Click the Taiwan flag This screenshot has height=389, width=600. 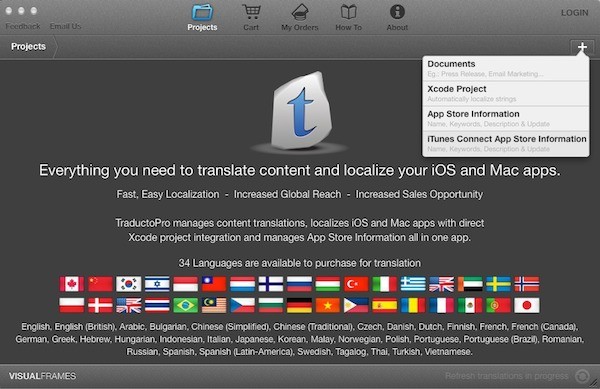point(214,284)
